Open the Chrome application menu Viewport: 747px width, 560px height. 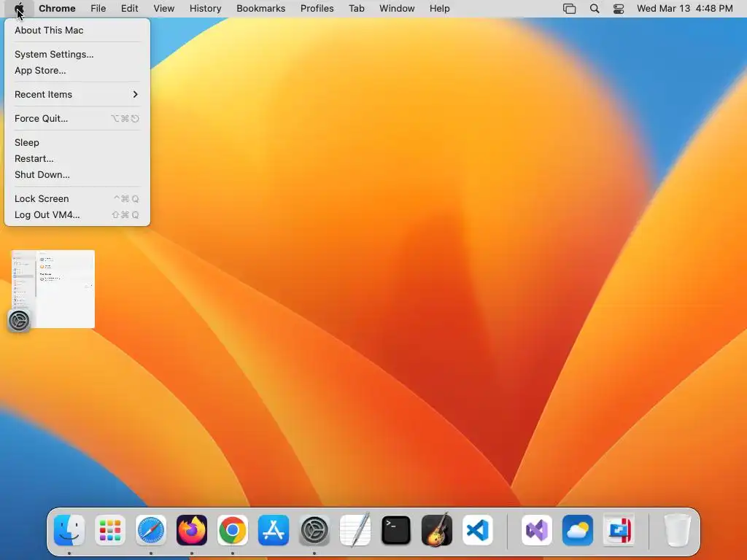pos(57,9)
